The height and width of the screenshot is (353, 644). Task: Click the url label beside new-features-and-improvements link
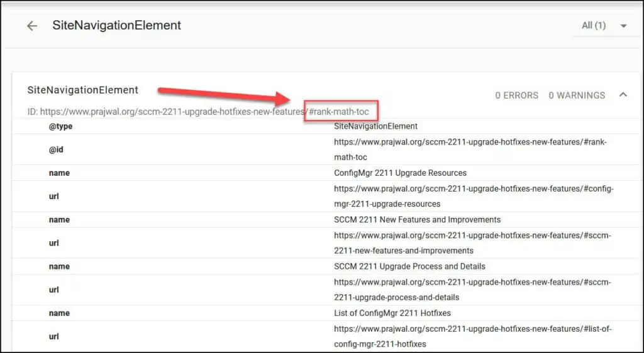54,243
